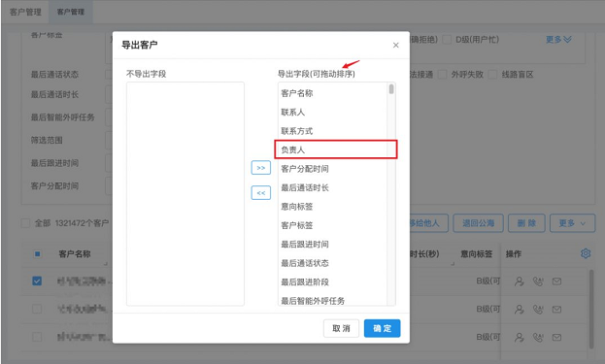The width and height of the screenshot is (605, 364).
Task: Close the 导出客户 dialog with the X
Action: 396,45
